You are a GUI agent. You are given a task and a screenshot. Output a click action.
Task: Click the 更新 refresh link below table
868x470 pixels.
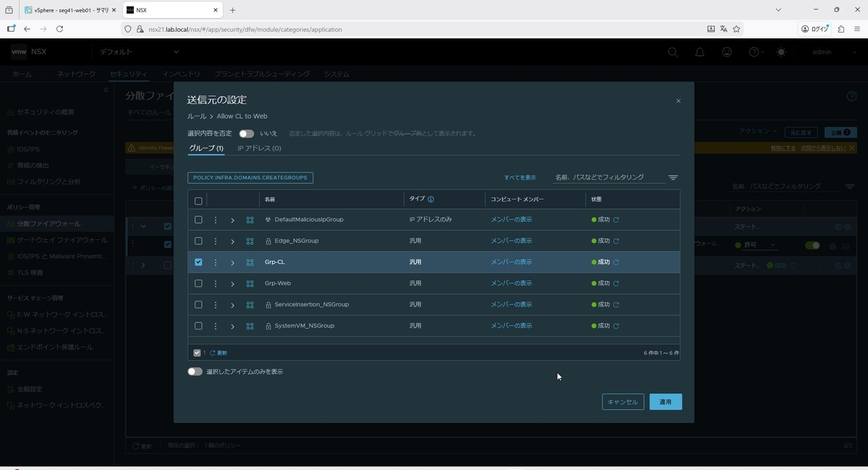pyautogui.click(x=218, y=353)
